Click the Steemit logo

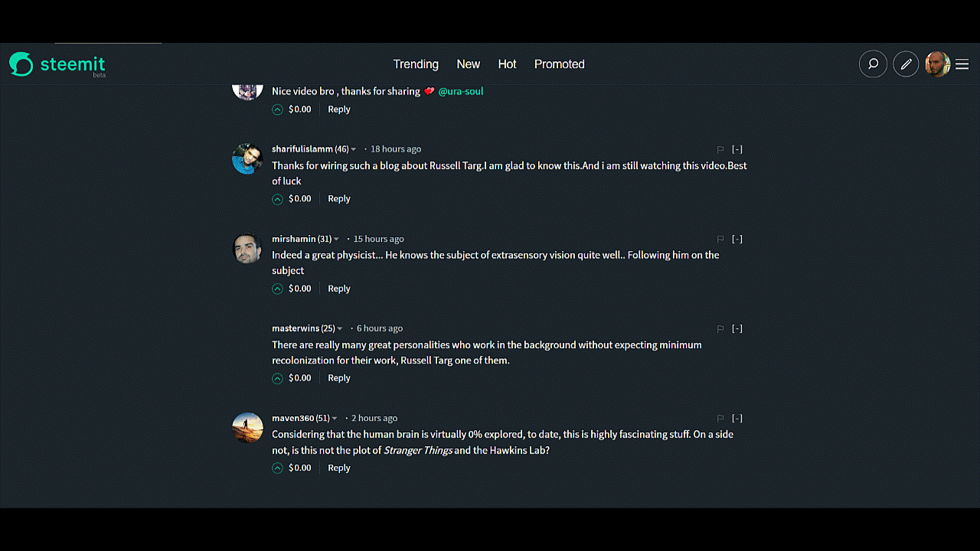pyautogui.click(x=57, y=65)
